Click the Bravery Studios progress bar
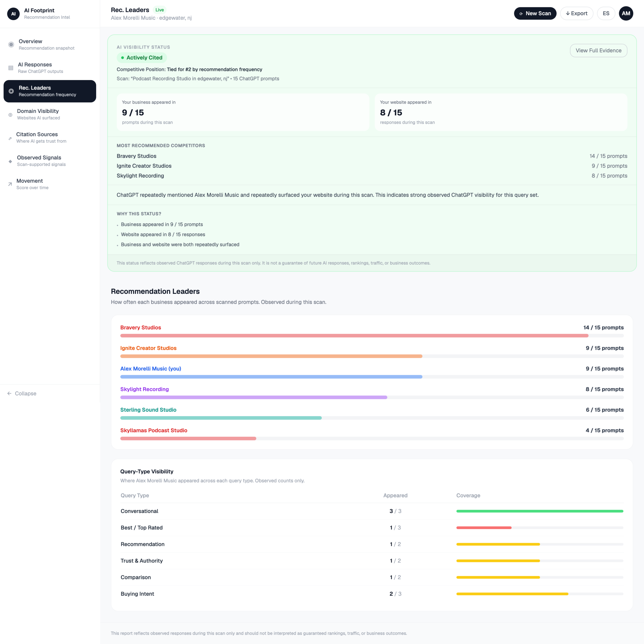This screenshot has width=644, height=644. [372, 336]
